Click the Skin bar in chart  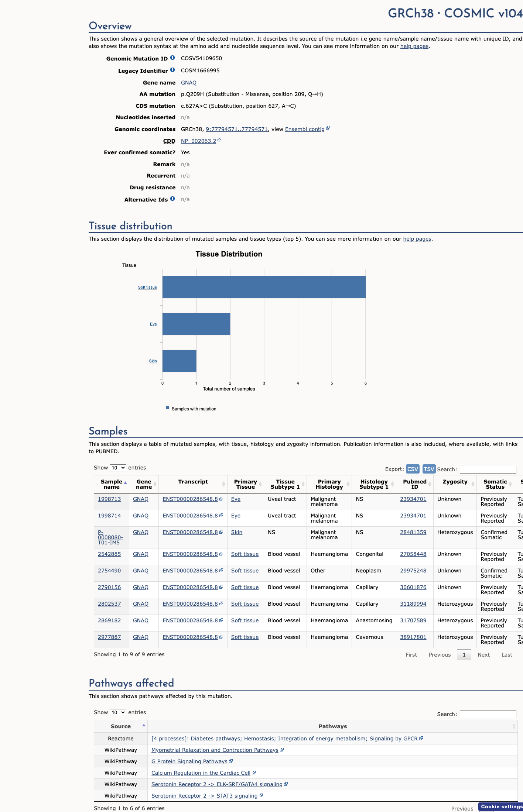[180, 361]
